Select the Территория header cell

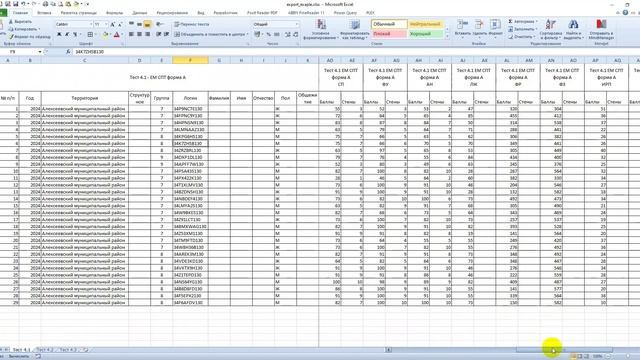pos(84,98)
